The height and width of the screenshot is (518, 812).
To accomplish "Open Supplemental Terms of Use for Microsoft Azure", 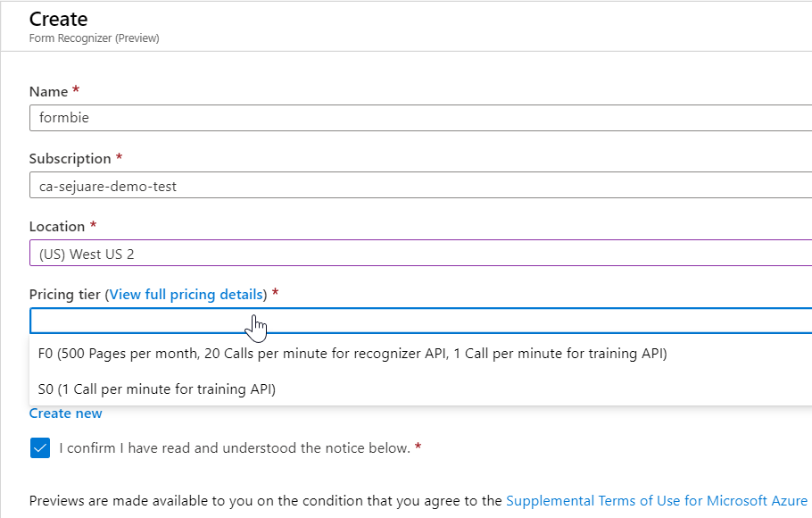I will [657, 501].
